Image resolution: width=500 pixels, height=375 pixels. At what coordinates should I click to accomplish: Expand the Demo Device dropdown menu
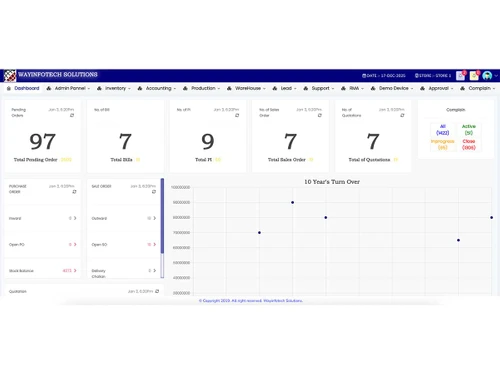click(x=396, y=88)
